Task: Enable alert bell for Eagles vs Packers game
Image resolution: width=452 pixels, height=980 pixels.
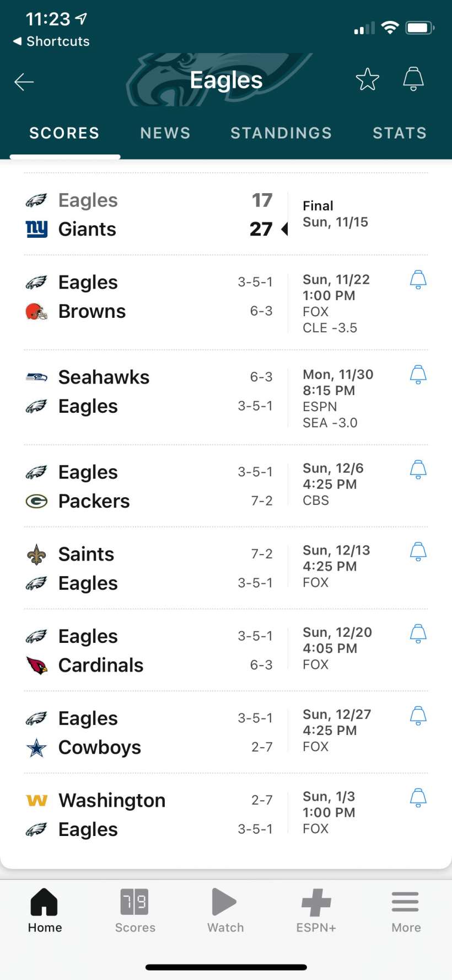Action: coord(418,470)
